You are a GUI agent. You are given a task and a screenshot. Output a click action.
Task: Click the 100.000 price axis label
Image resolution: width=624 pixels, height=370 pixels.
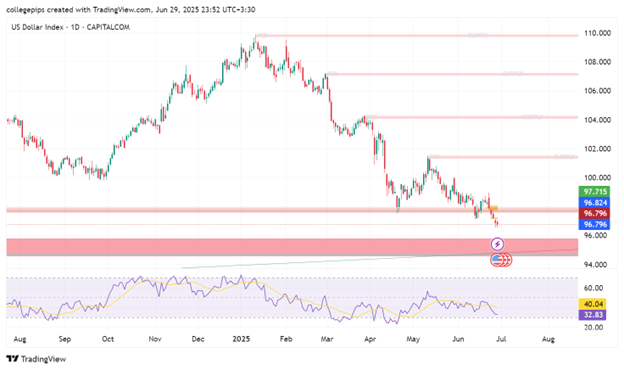click(597, 177)
